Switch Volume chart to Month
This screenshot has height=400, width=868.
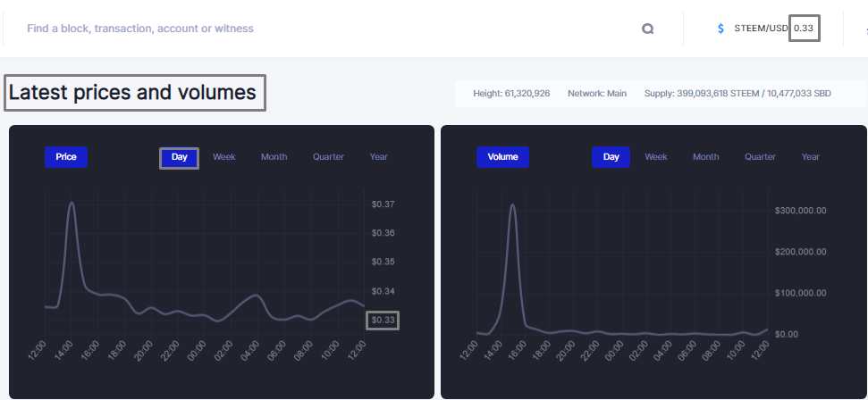pyautogui.click(x=706, y=157)
